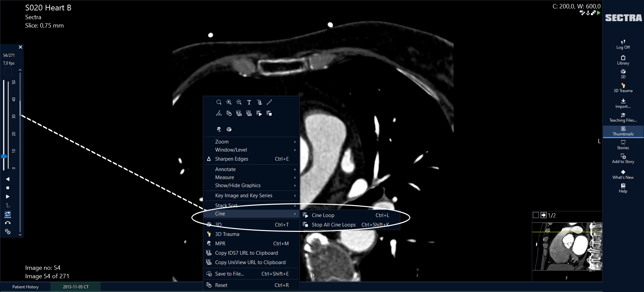The image size is (644, 292).
Task: Open the 3D cube icon in the toolbar
Action: tap(229, 129)
